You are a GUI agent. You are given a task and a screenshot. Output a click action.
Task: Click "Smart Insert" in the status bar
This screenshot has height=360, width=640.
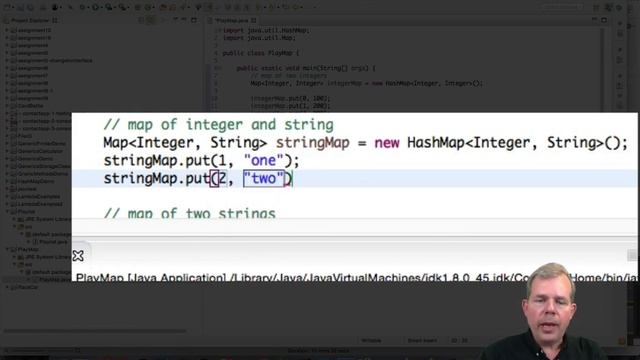[x=422, y=340]
